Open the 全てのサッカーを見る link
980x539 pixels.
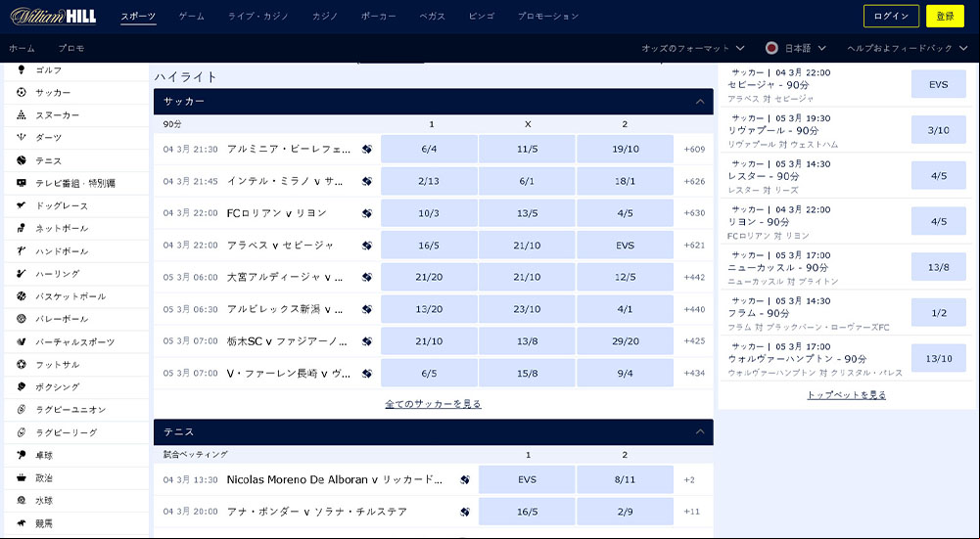click(x=433, y=404)
